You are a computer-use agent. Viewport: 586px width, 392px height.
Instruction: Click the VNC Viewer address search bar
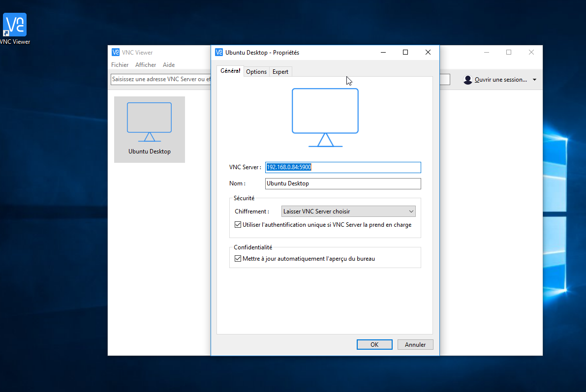coord(161,79)
